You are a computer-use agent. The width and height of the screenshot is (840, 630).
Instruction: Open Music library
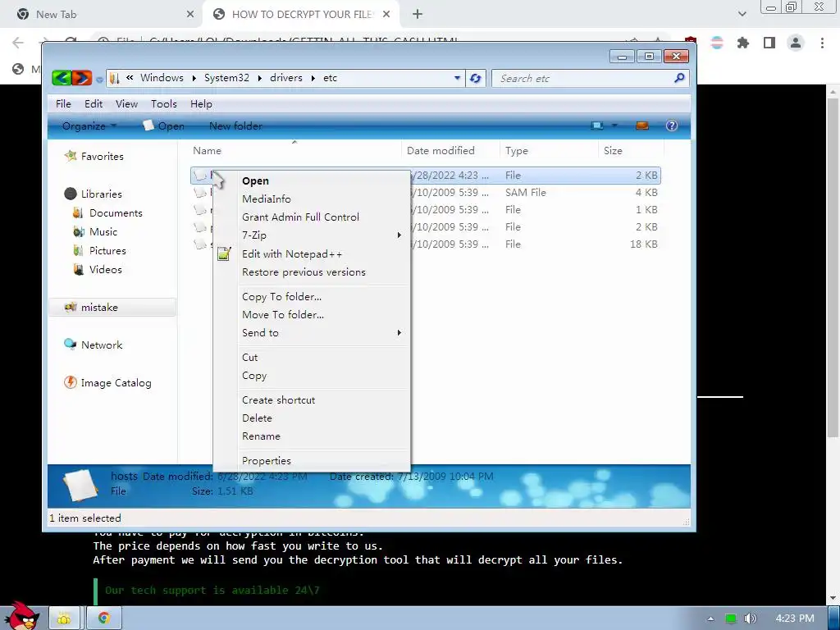click(x=95, y=232)
